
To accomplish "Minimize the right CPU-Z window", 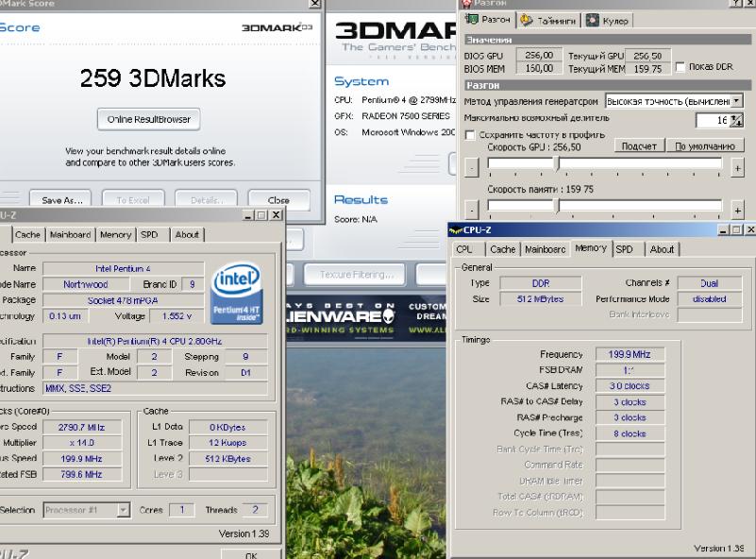I will tap(723, 230).
